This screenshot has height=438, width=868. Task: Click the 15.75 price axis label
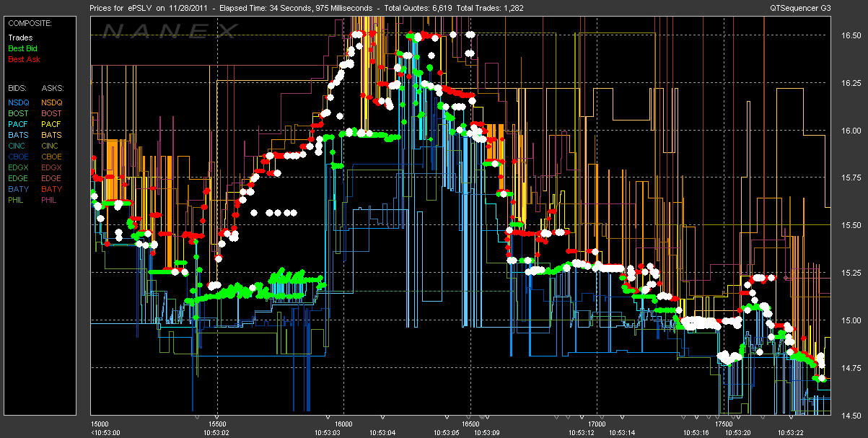coord(851,178)
